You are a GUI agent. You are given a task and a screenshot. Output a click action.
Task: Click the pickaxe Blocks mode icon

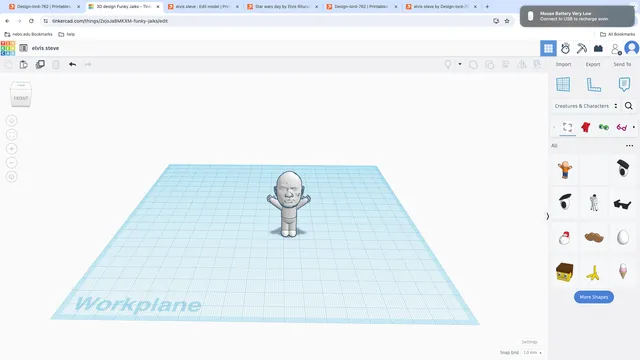click(x=582, y=49)
